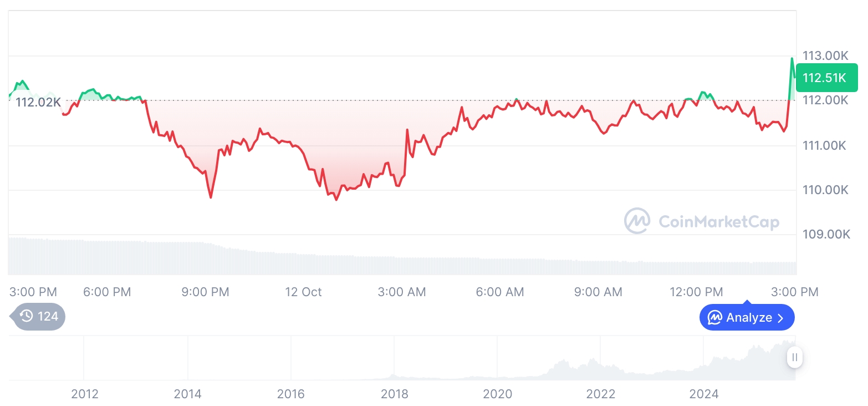Select 2016 on the history navigator
The height and width of the screenshot is (406, 868).
pyautogui.click(x=291, y=394)
